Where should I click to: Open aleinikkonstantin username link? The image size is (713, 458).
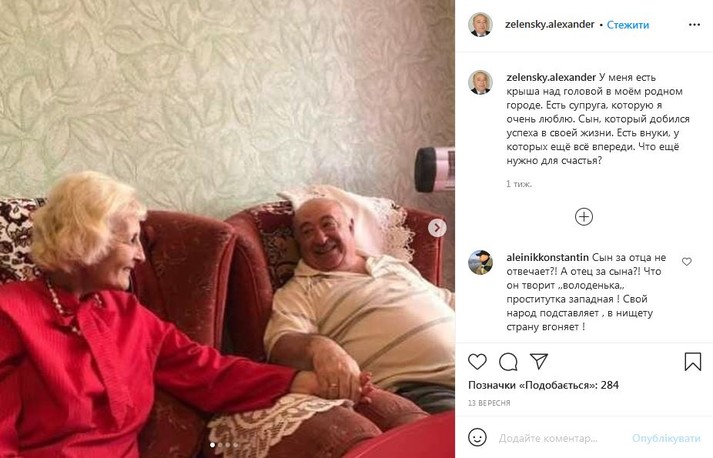(547, 257)
